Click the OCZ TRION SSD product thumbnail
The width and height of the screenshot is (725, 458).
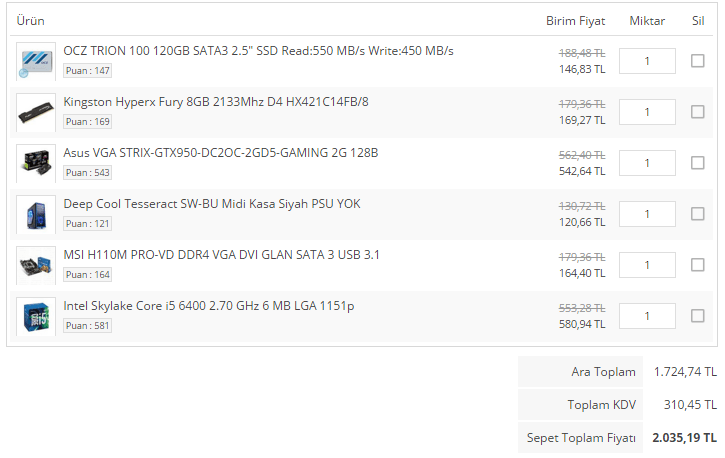(x=36, y=61)
